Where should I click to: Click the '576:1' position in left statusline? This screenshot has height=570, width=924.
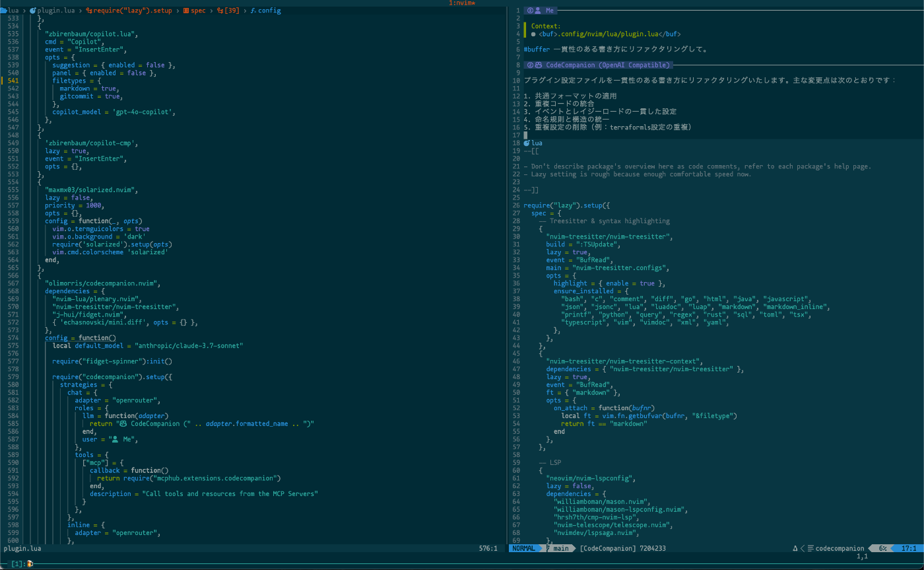[488, 548]
